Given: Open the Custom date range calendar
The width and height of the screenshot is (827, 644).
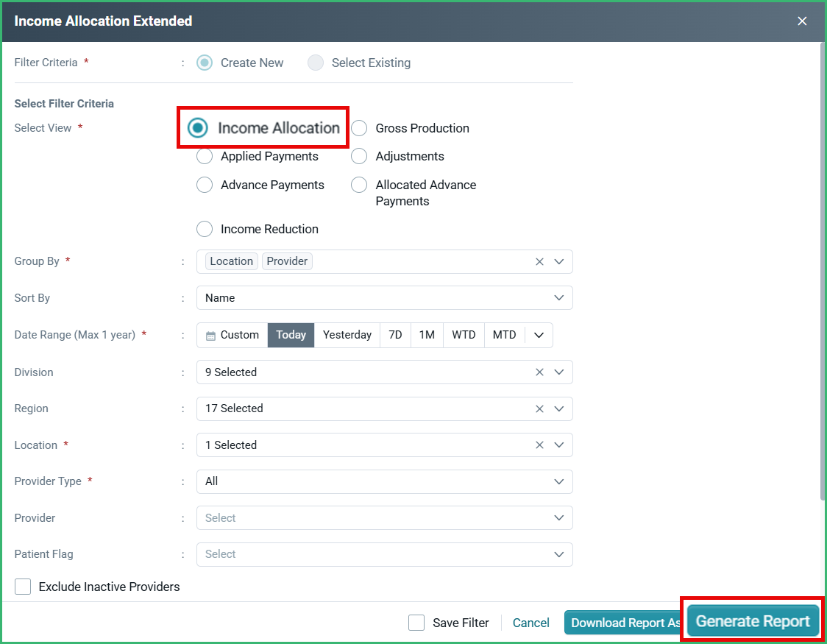Looking at the screenshot, I should (x=232, y=335).
